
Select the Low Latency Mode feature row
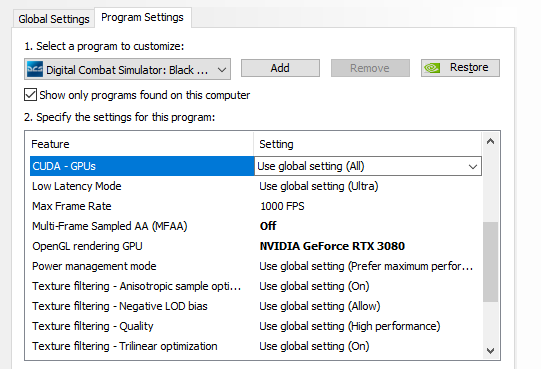pyautogui.click(x=77, y=186)
